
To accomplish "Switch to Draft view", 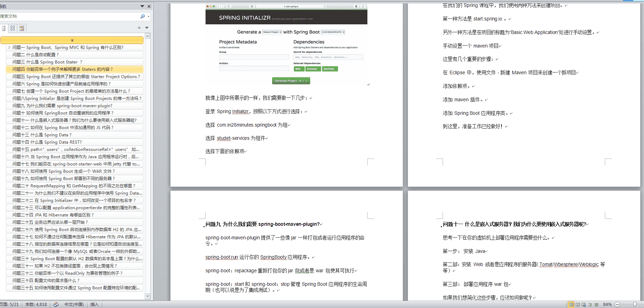I will tap(597, 305).
